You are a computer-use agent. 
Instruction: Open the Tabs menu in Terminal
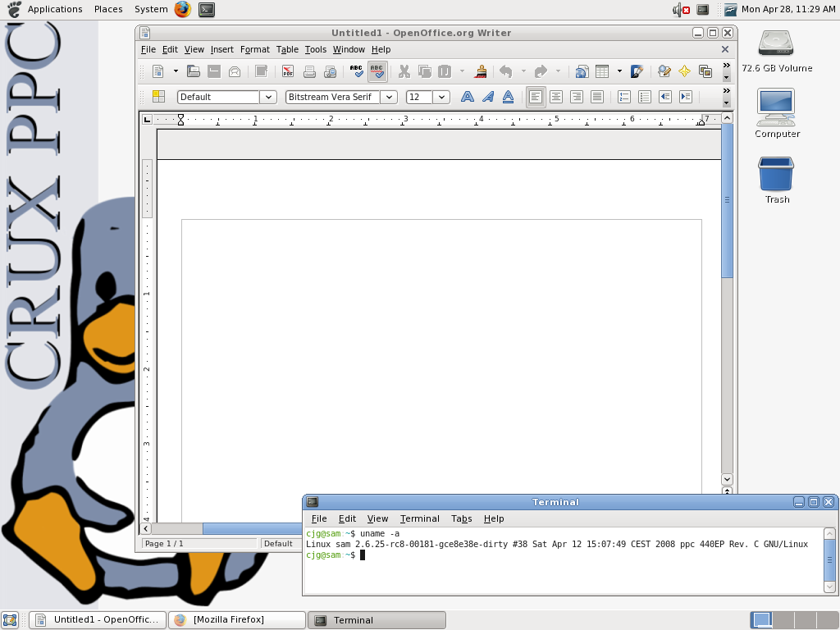(x=461, y=518)
